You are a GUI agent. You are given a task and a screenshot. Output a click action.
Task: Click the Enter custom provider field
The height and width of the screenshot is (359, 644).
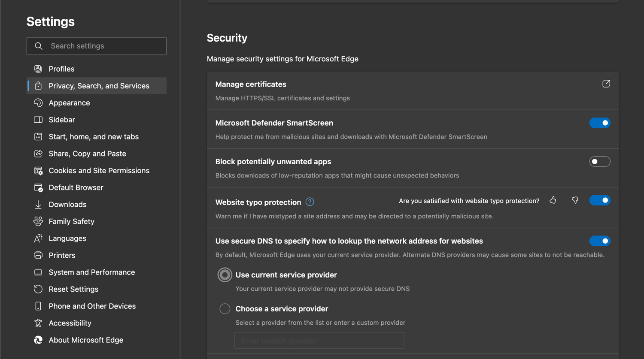click(x=319, y=341)
